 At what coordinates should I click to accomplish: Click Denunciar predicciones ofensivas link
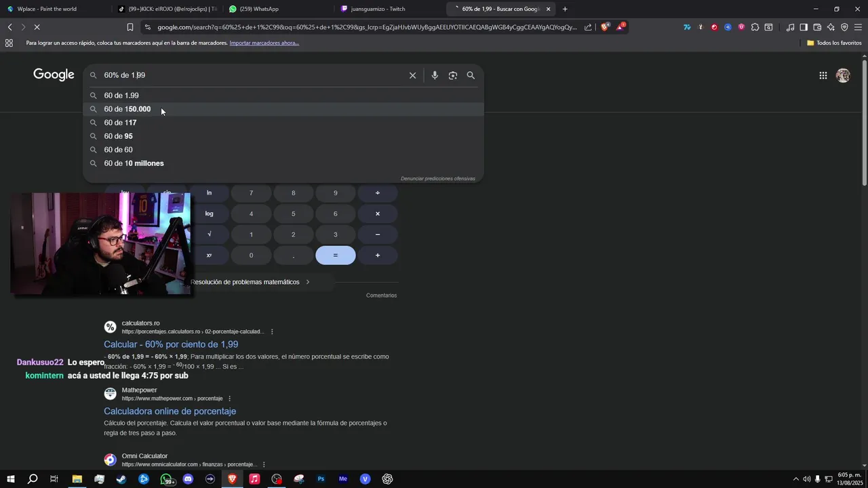point(438,178)
